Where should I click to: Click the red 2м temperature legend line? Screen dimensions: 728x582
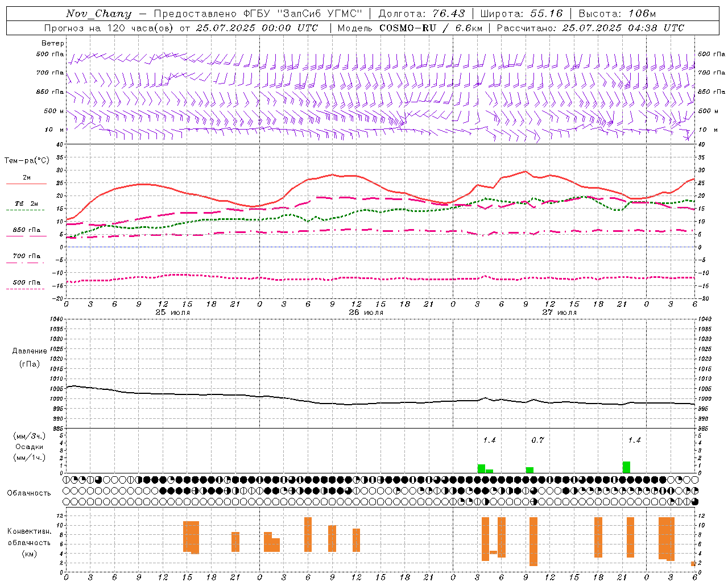26,184
